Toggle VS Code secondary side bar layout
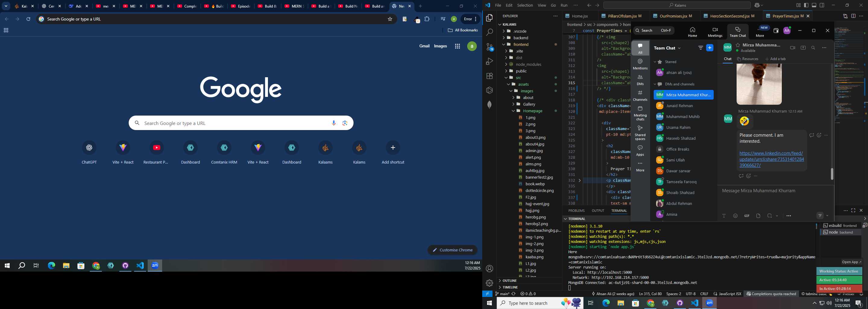 click(822, 5)
